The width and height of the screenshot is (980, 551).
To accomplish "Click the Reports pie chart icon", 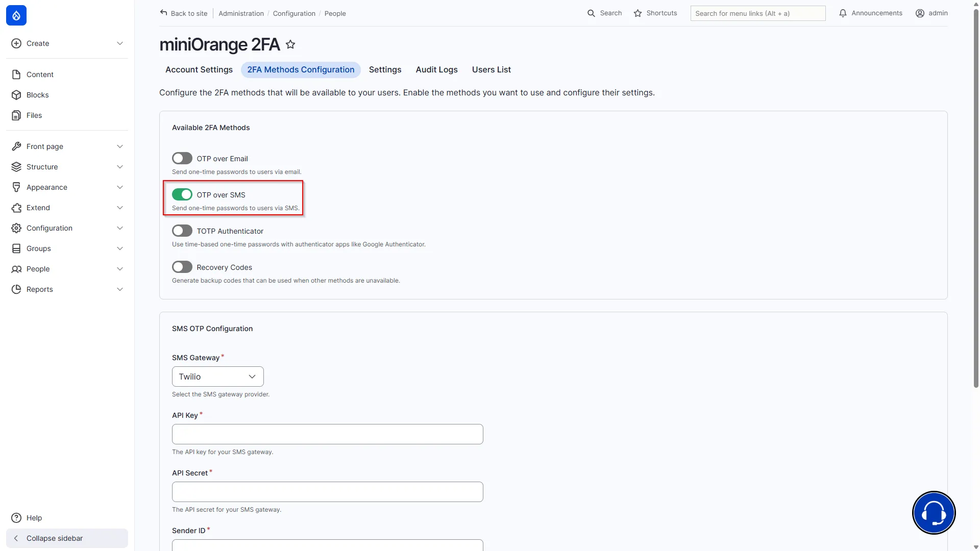I will (16, 289).
